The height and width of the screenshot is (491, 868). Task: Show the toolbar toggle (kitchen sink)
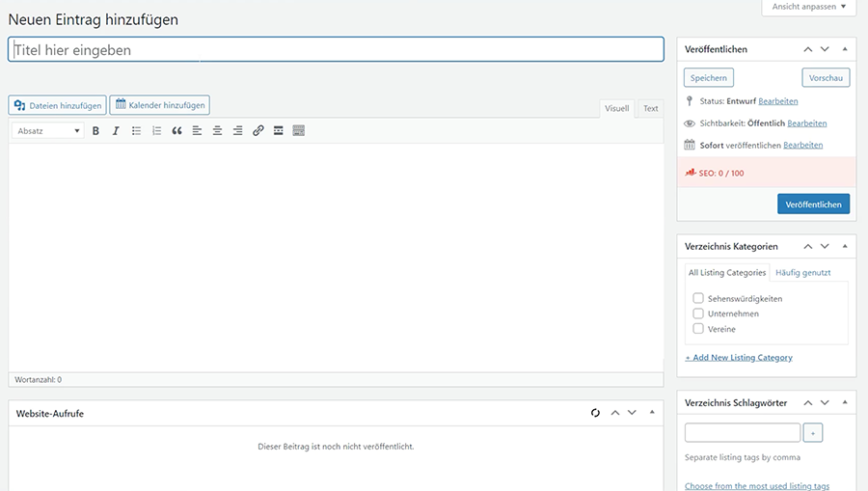pos(299,131)
